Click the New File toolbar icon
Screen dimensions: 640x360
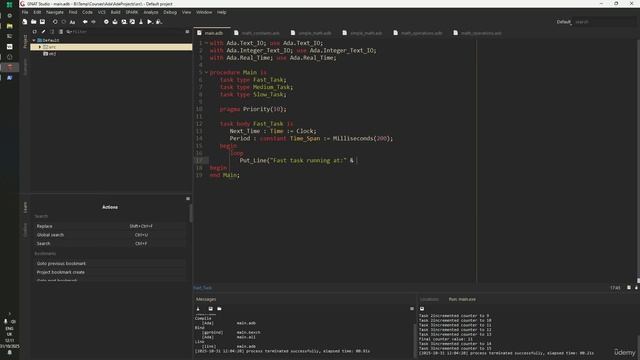pyautogui.click(x=25, y=22)
